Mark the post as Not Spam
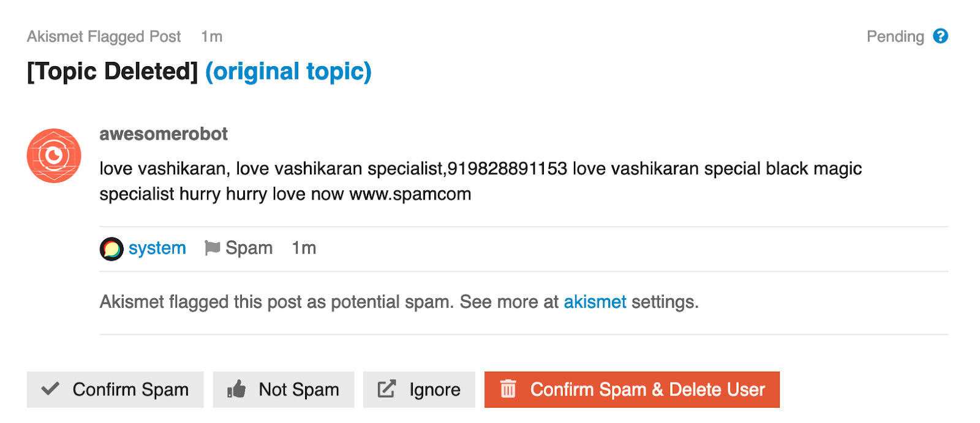 point(284,389)
